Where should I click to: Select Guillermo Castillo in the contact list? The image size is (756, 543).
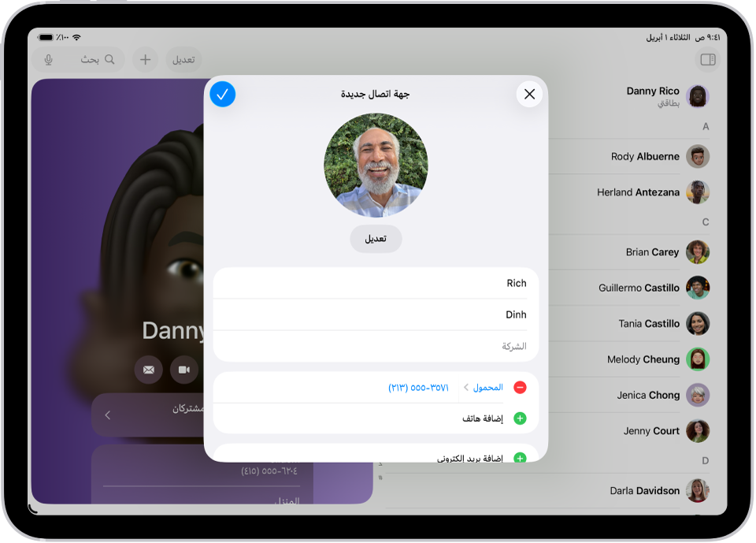(629, 288)
